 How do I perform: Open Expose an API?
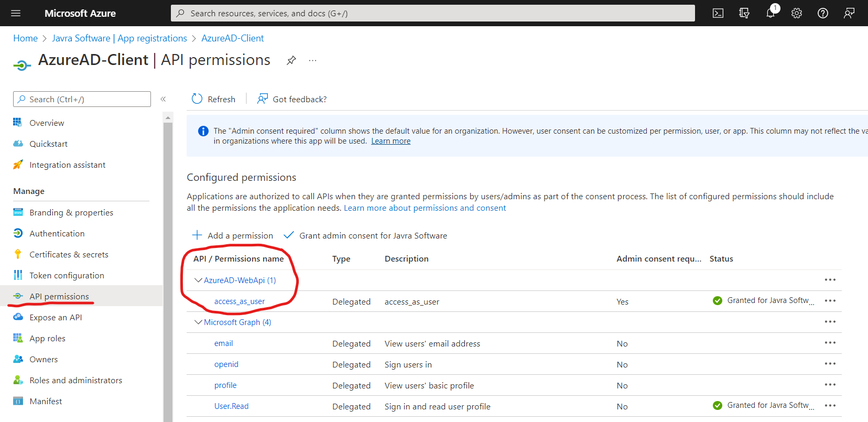click(56, 317)
